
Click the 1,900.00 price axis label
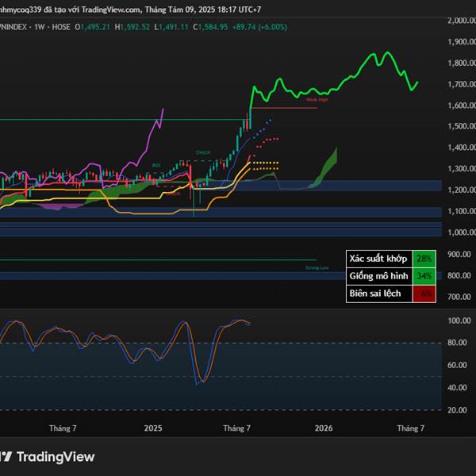tap(462, 41)
